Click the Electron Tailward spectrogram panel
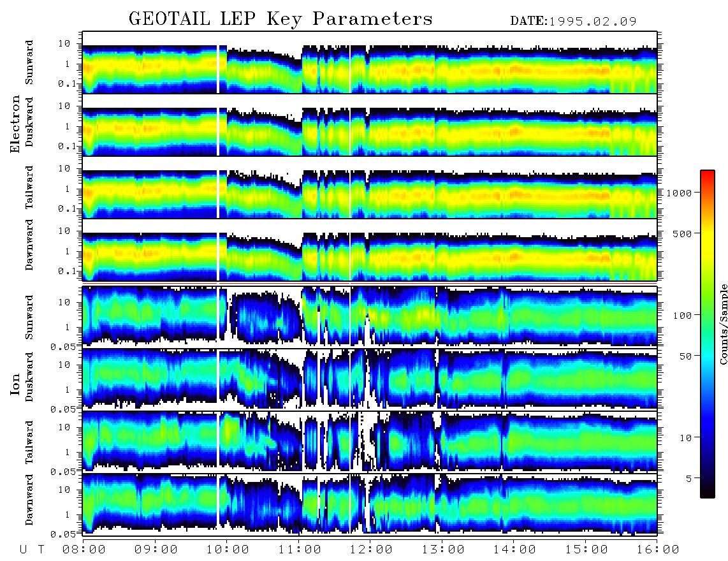 tap(370, 187)
